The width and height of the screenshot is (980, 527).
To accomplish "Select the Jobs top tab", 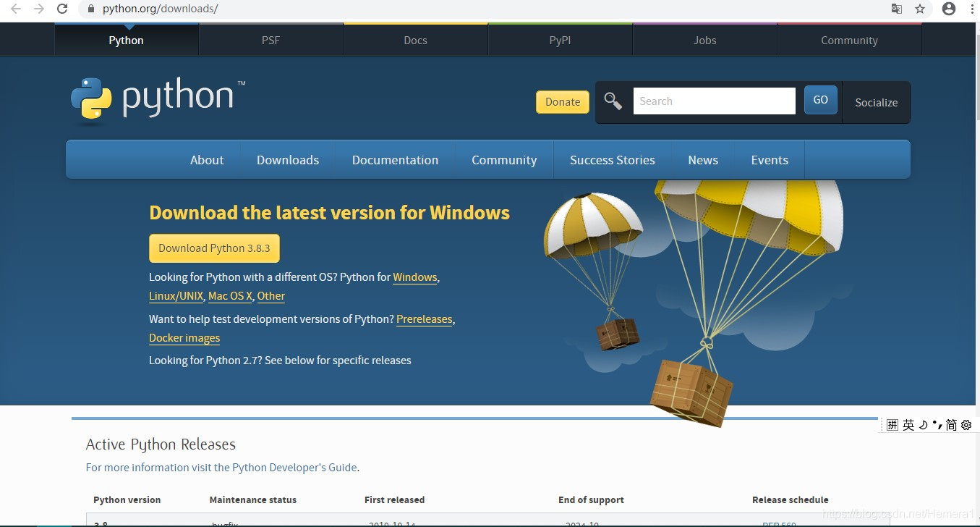I will 705,40.
